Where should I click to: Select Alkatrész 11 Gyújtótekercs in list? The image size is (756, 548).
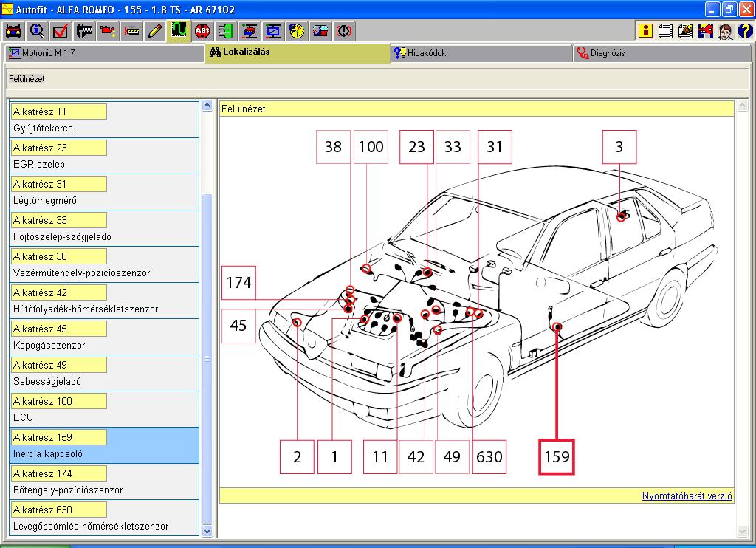click(104, 120)
